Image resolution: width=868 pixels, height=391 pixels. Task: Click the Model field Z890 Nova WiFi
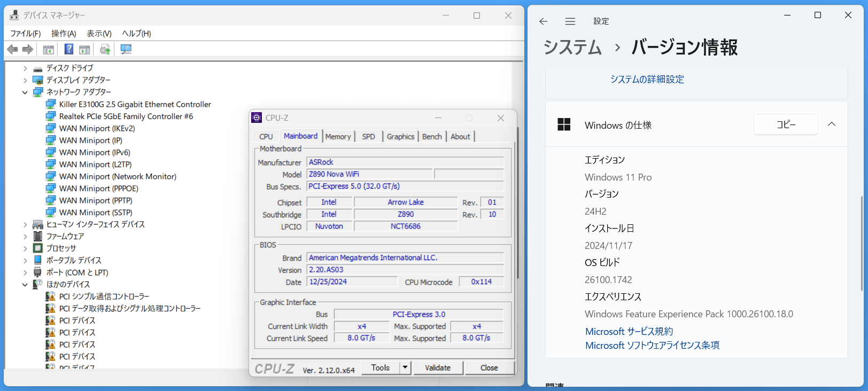pos(369,174)
